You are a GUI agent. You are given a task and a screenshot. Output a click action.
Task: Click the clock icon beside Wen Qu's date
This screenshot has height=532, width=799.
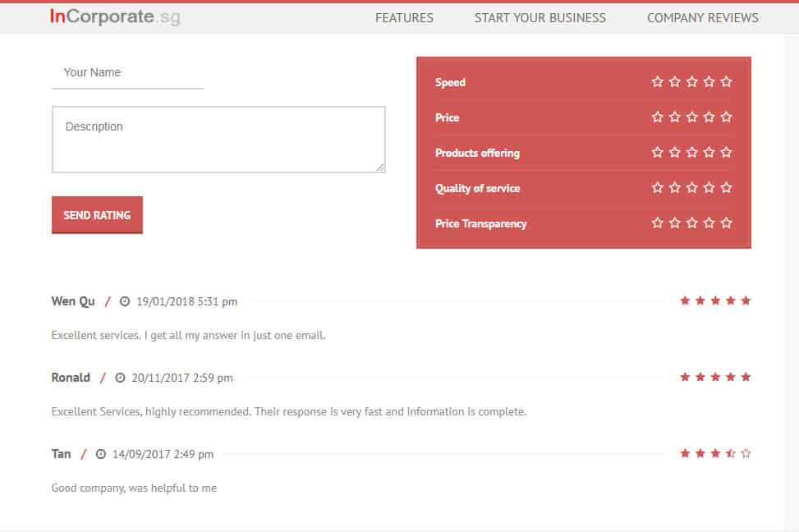pyautogui.click(x=125, y=301)
